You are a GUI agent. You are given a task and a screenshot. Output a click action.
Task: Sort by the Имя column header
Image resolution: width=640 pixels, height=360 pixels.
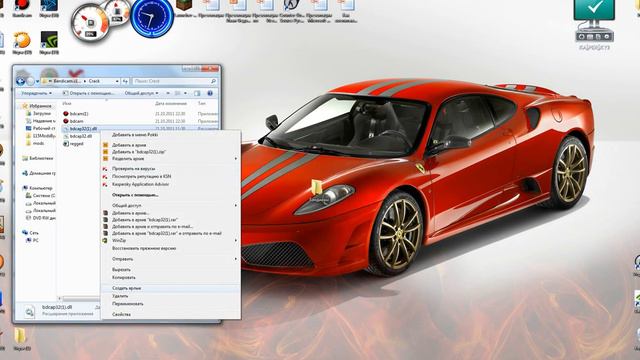pos(67,104)
